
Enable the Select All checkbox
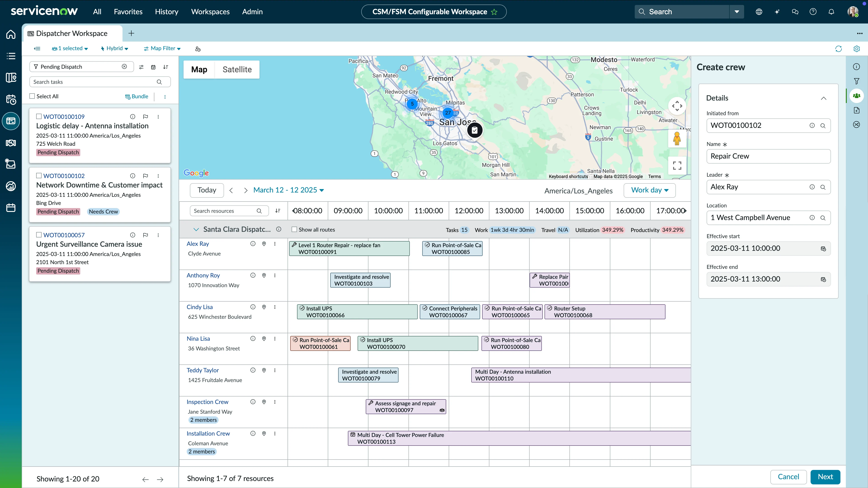point(32,96)
